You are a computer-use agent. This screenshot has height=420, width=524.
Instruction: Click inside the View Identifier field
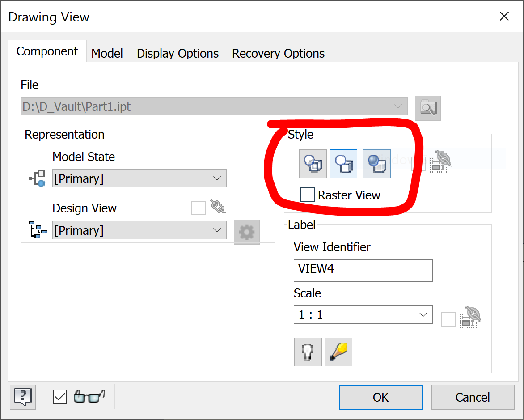pos(363,270)
